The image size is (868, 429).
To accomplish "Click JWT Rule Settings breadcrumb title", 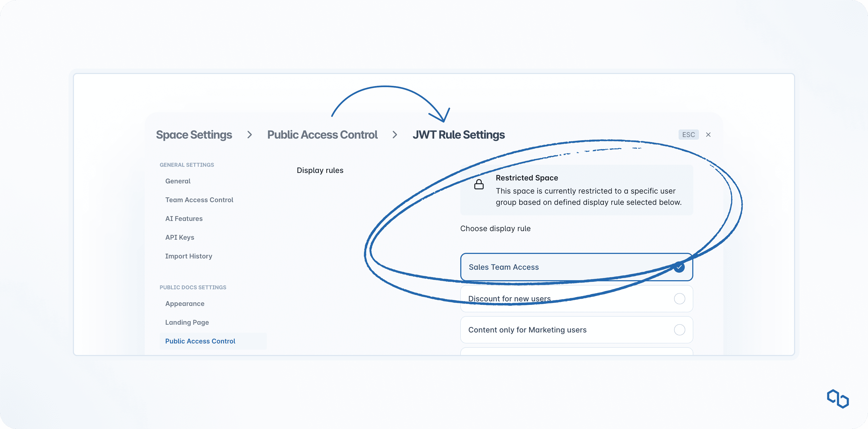I will tap(458, 135).
